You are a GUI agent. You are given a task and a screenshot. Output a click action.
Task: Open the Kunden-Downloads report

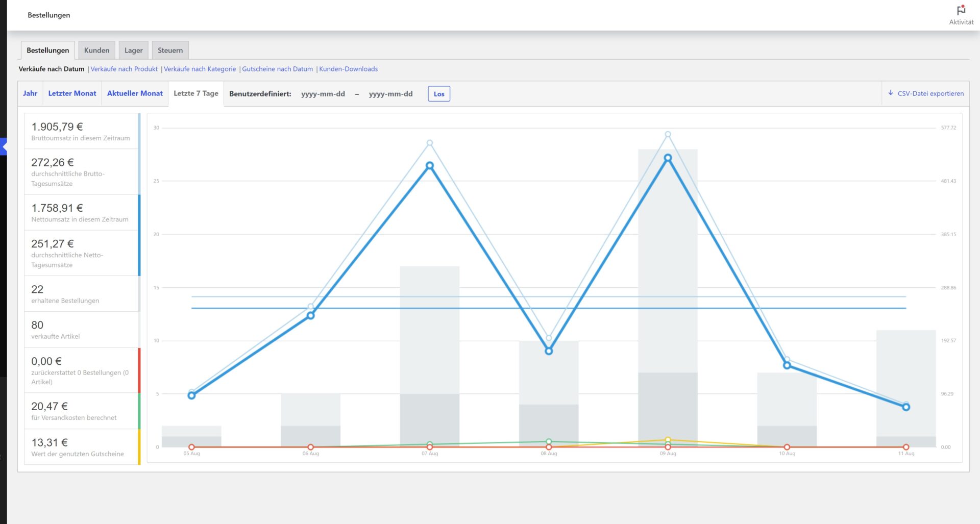pyautogui.click(x=348, y=69)
